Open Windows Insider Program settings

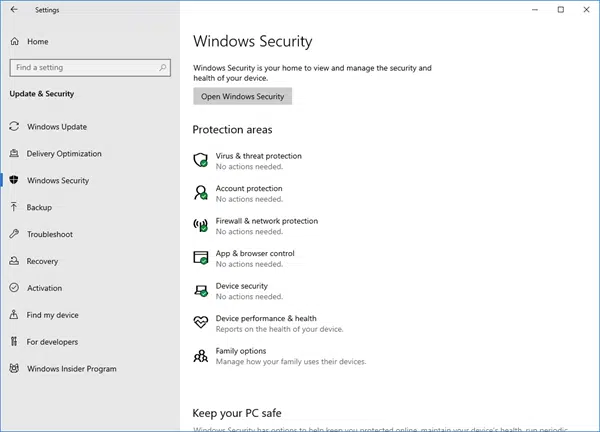click(x=71, y=369)
